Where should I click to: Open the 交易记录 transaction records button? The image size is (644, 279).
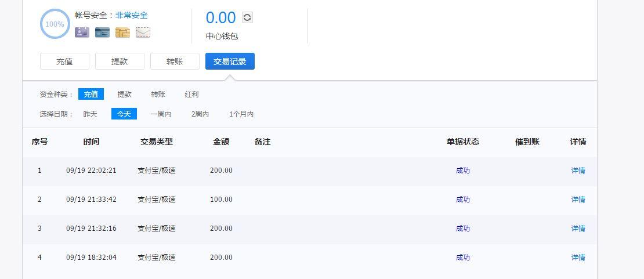pos(230,61)
